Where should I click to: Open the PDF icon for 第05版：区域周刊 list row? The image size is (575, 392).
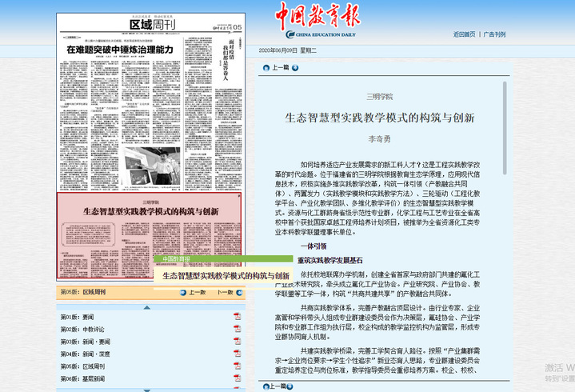point(238,366)
